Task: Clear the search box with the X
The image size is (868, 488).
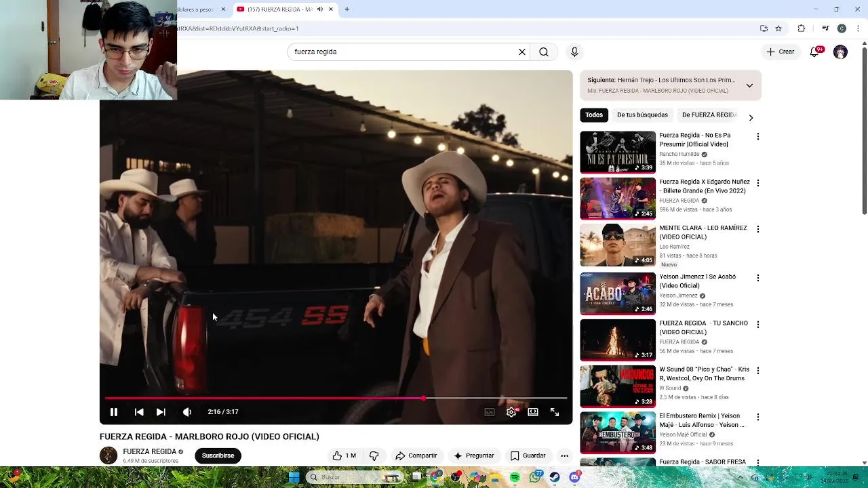Action: (522, 52)
